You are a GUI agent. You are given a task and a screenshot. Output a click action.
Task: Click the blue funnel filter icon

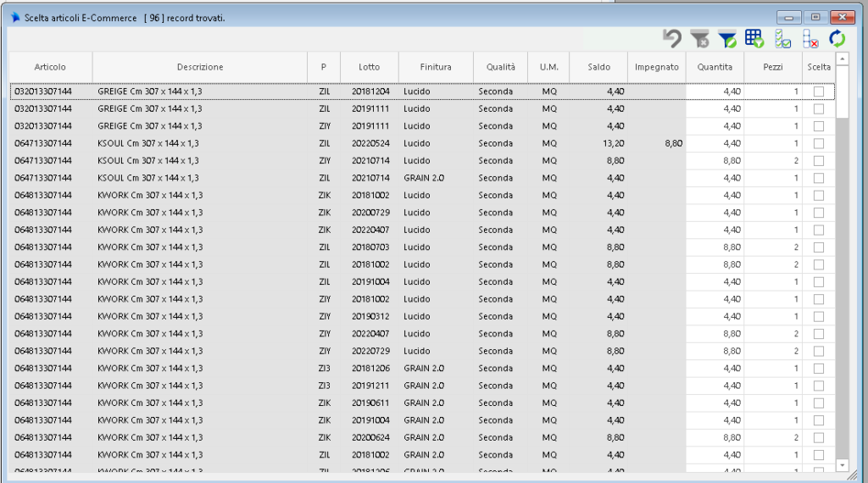pyautogui.click(x=726, y=39)
